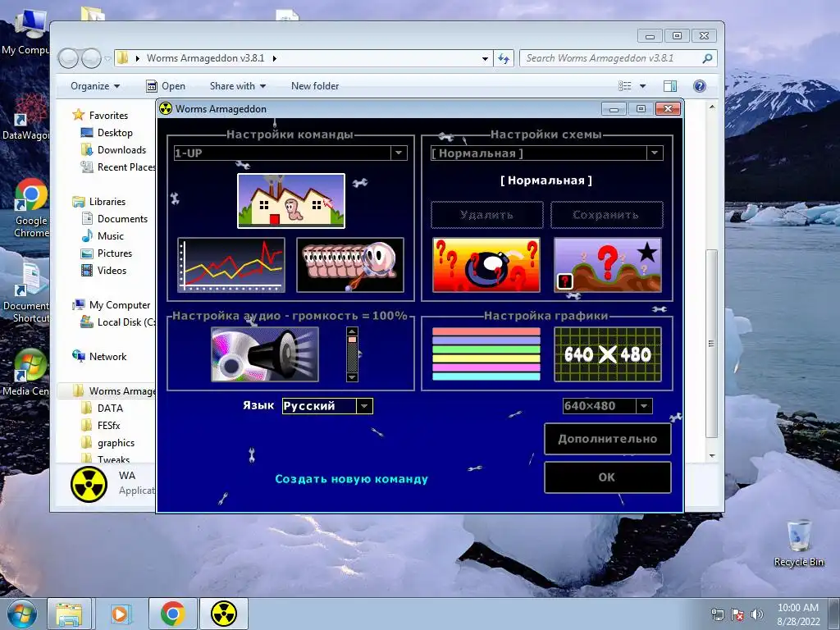
Task: Select Recent Places in navigation pane
Action: click(x=126, y=167)
